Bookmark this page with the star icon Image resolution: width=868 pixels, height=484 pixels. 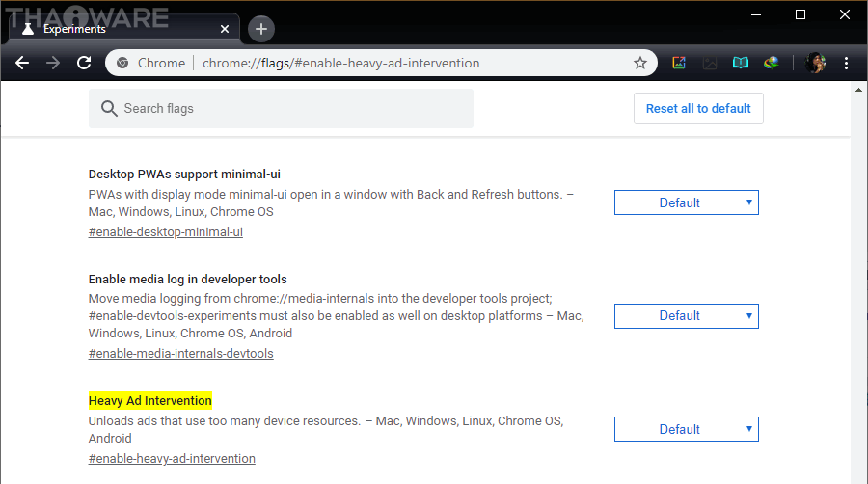point(639,63)
